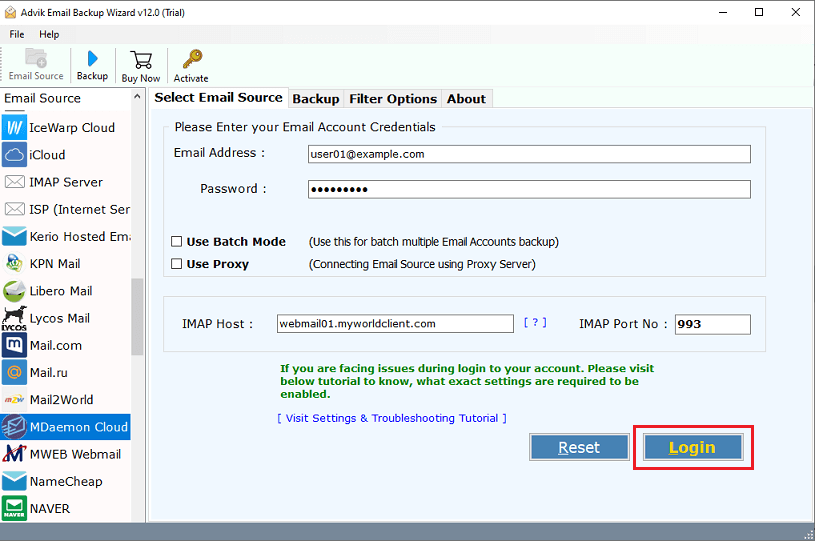Click the [ ? ] IMAP host help link
Screen dimensions: 815x541
pyautogui.click(x=535, y=323)
